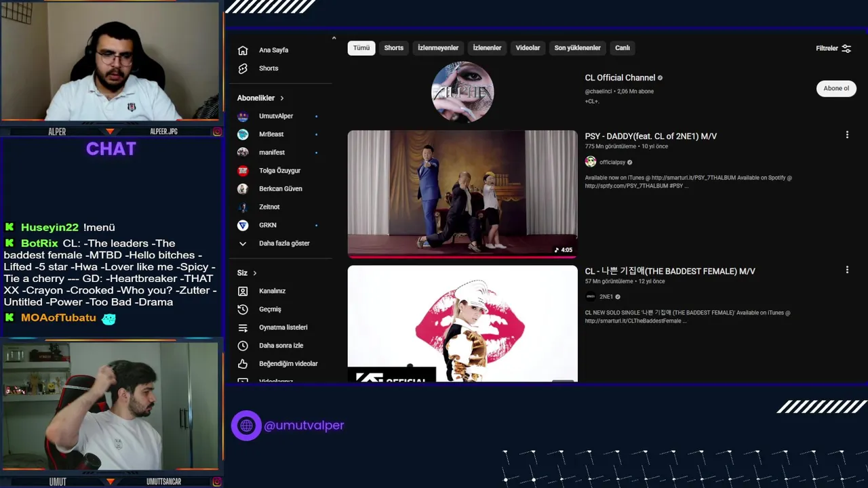This screenshot has height=488, width=868.
Task: Click MOAofTubatu username in chat
Action: tap(58, 318)
